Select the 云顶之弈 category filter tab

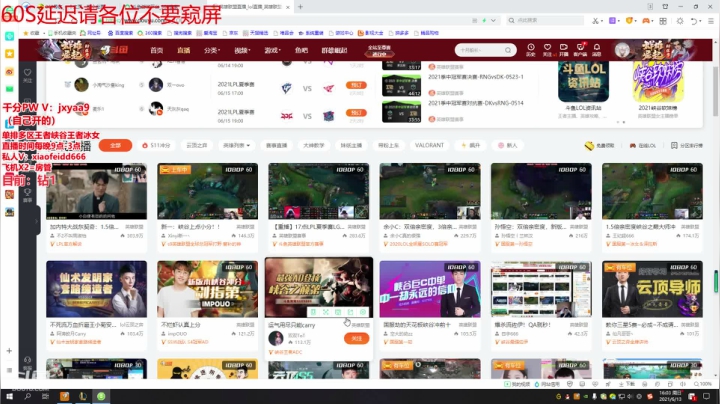pos(197,146)
